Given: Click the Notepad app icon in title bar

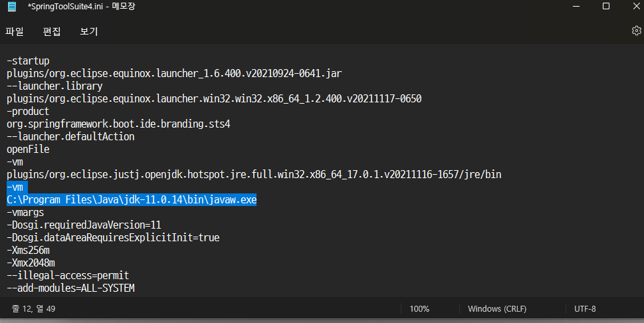Looking at the screenshot, I should click(x=12, y=7).
